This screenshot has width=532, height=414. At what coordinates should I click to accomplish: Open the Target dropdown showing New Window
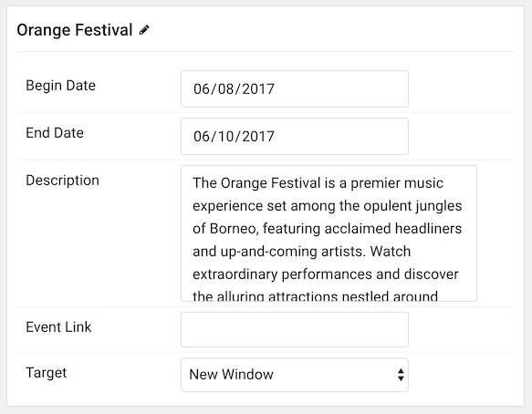click(295, 375)
